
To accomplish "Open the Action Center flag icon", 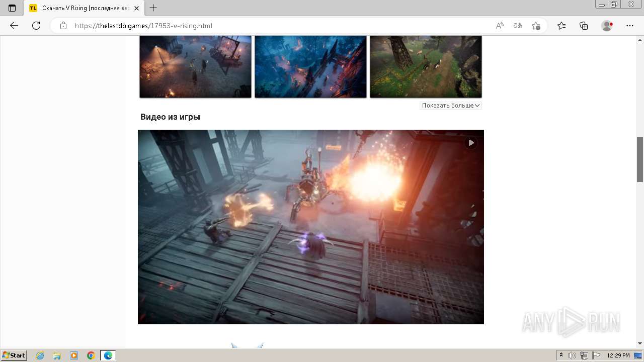I will tap(596, 355).
